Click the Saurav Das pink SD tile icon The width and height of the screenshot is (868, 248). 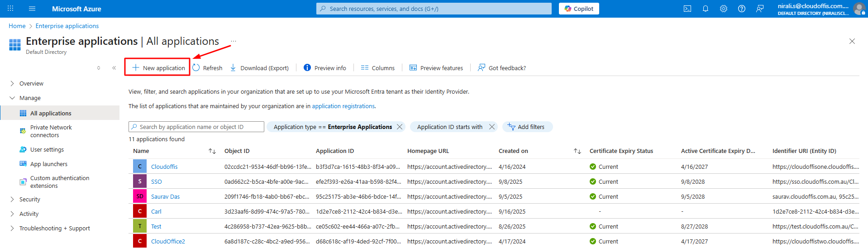140,196
